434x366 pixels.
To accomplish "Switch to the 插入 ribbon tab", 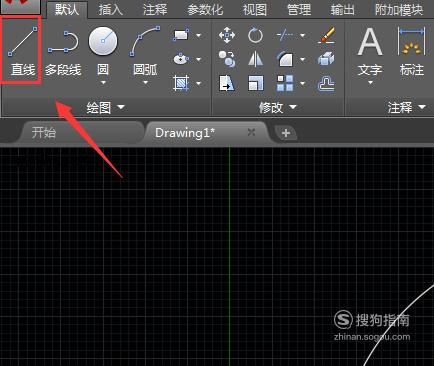I will (x=111, y=10).
